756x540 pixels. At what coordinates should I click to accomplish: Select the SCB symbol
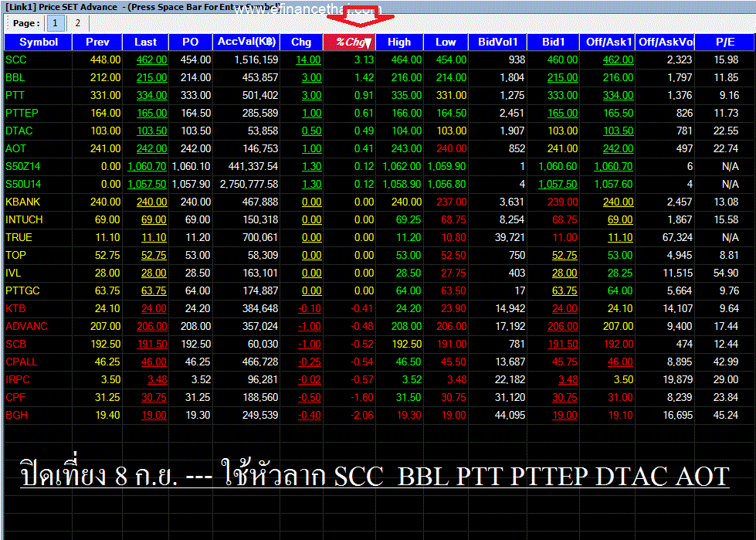coord(16,345)
